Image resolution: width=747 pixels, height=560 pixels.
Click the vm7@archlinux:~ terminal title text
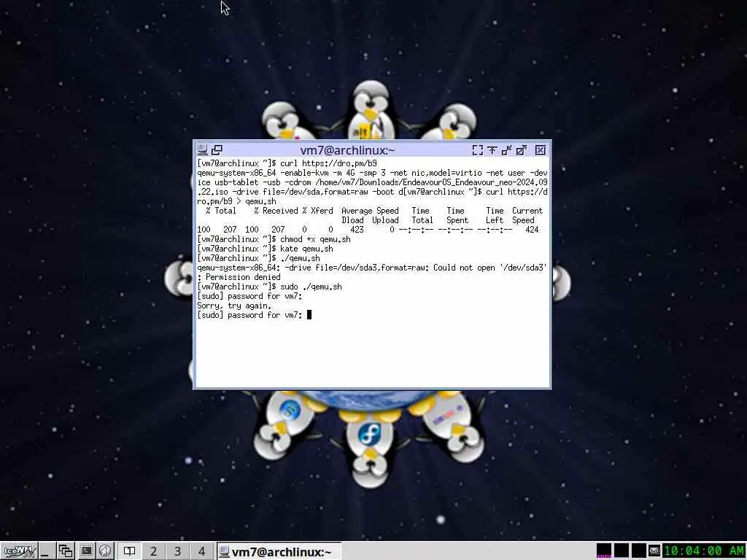348,150
